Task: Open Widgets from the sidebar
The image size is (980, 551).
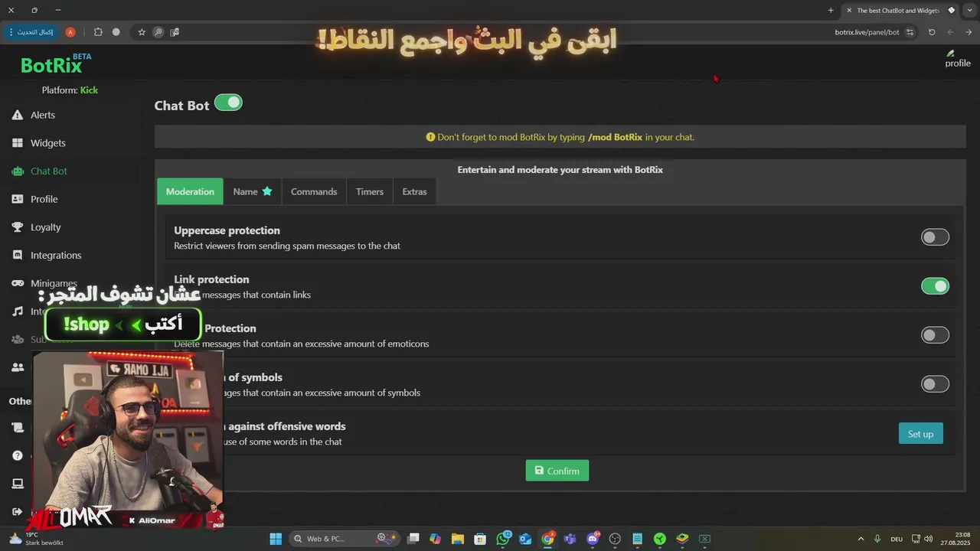Action: click(47, 143)
